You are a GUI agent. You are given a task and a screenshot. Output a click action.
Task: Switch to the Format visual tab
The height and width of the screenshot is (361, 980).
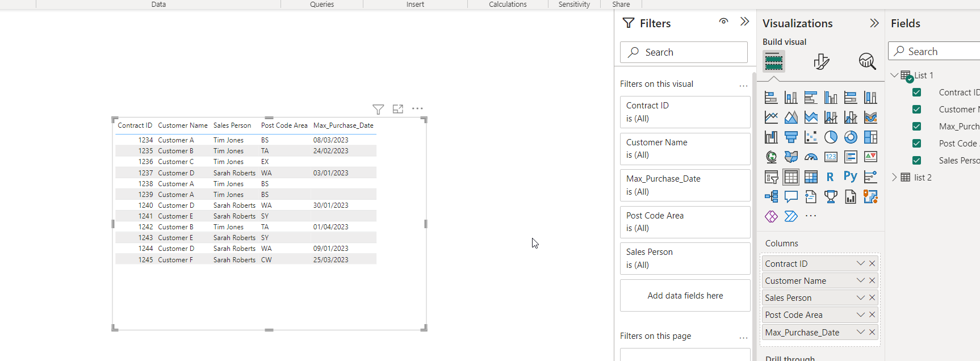pos(821,61)
